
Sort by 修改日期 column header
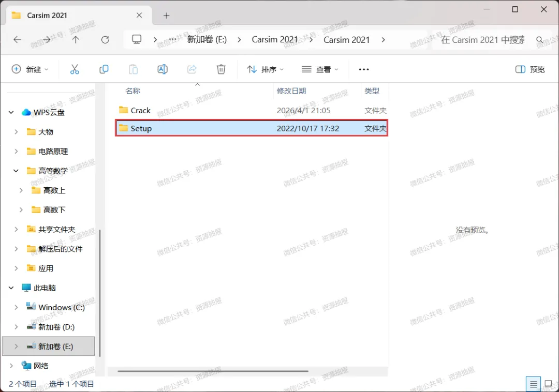pos(291,91)
